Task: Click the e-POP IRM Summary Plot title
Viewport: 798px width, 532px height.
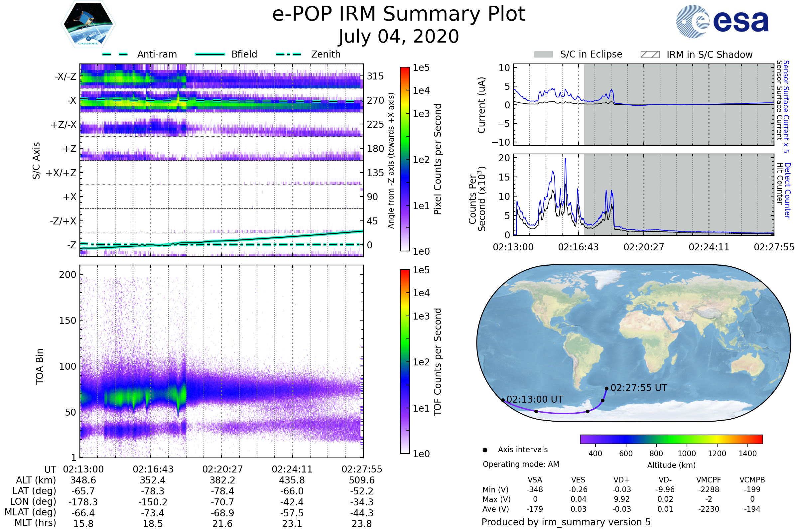Action: click(399, 14)
